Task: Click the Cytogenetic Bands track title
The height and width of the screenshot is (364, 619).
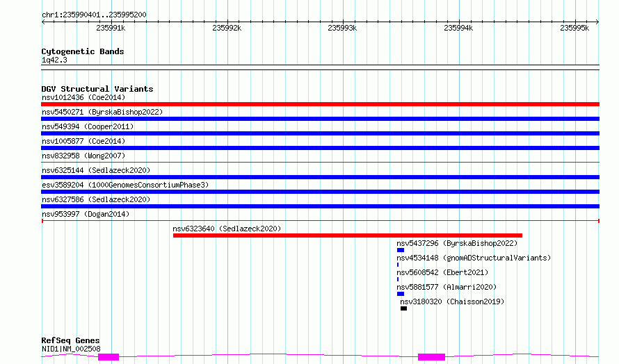Action: pyautogui.click(x=83, y=51)
